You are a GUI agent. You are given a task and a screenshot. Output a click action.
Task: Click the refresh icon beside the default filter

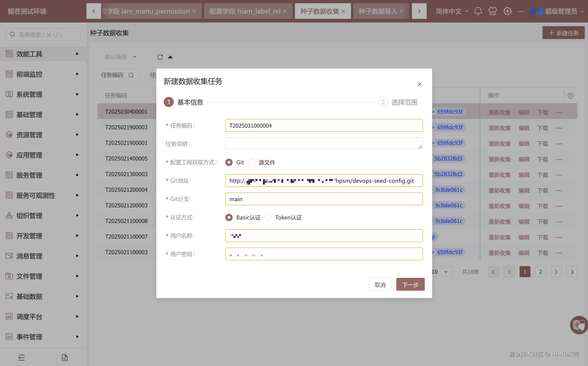point(160,57)
